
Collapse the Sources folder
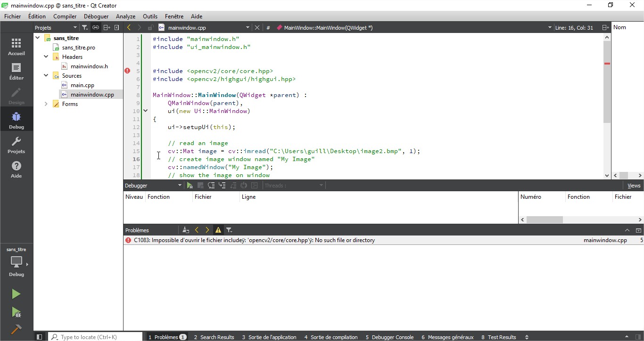click(46, 75)
